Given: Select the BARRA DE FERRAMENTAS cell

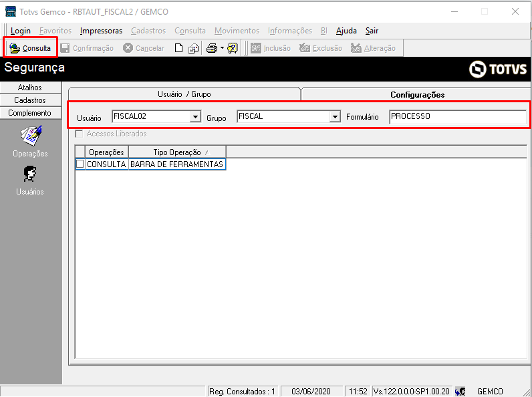Looking at the screenshot, I should tap(176, 164).
